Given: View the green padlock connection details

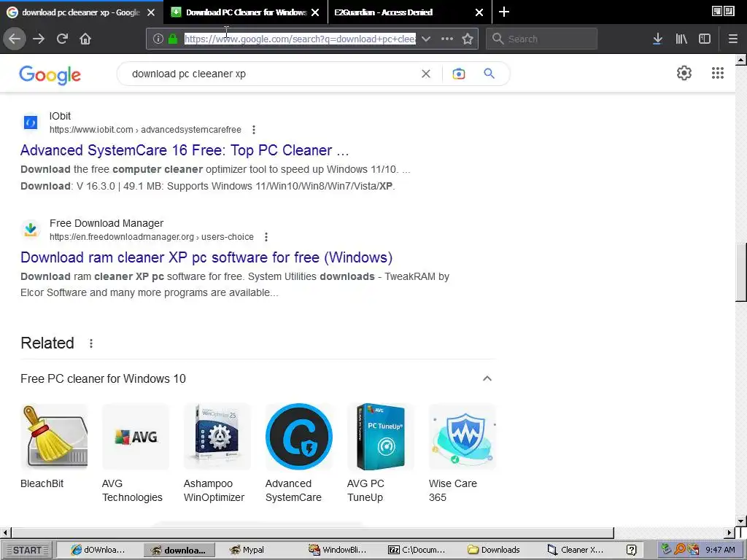Looking at the screenshot, I should tap(172, 39).
